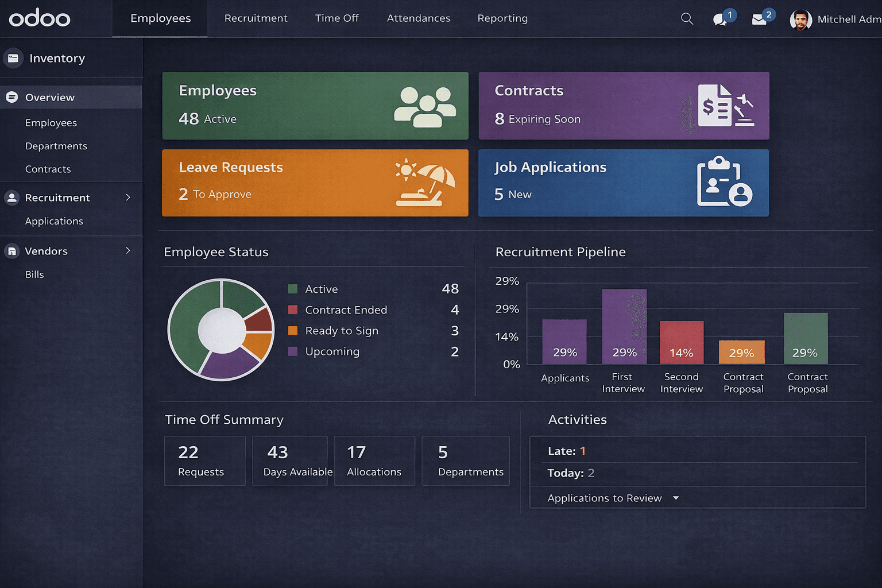Click the search magnifier icon
882x588 pixels.
[x=687, y=19]
